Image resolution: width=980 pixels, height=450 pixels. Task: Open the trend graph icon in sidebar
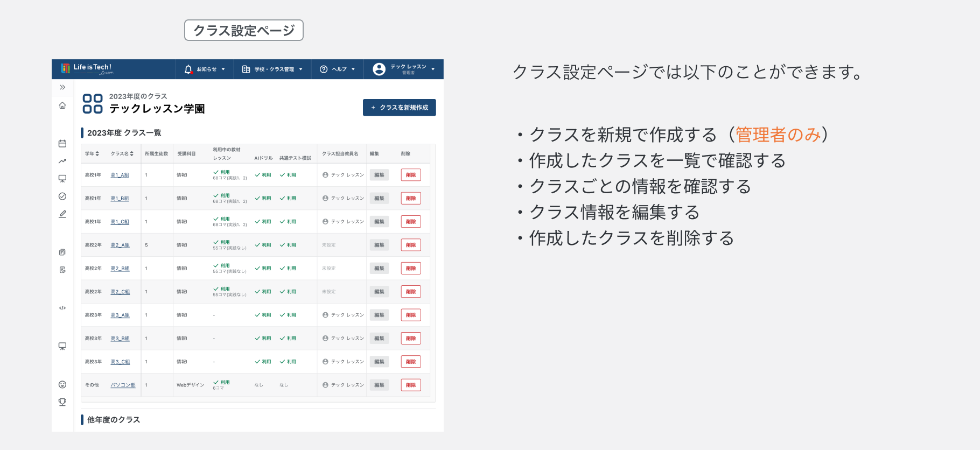click(62, 161)
